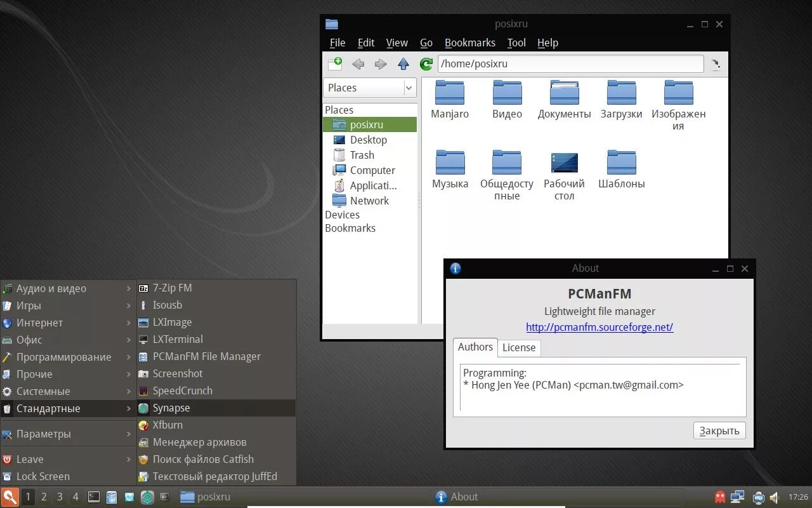Viewport: 812px width, 508px height.
Task: Expand the Офис submenu
Action: click(x=69, y=340)
